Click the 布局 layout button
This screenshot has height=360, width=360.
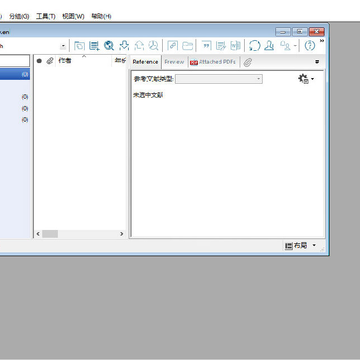tap(296, 246)
